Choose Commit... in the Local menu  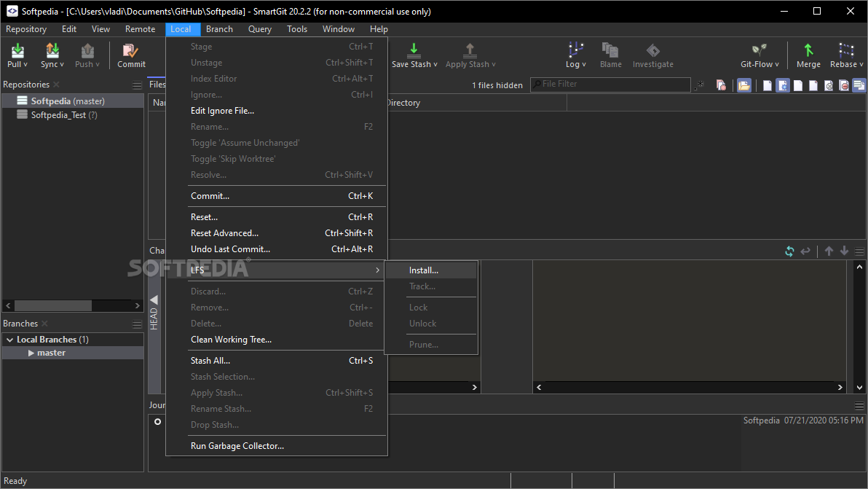(277, 196)
